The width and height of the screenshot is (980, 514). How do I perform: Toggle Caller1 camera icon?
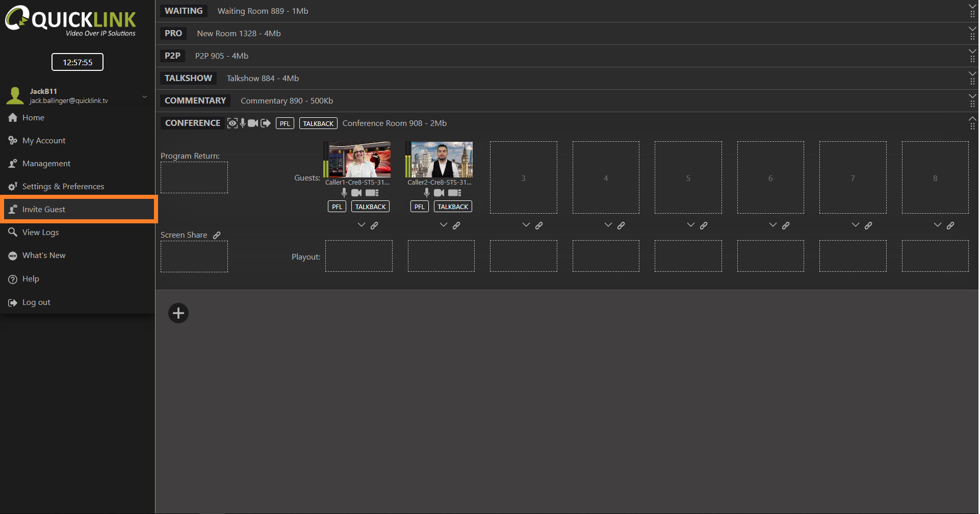356,193
